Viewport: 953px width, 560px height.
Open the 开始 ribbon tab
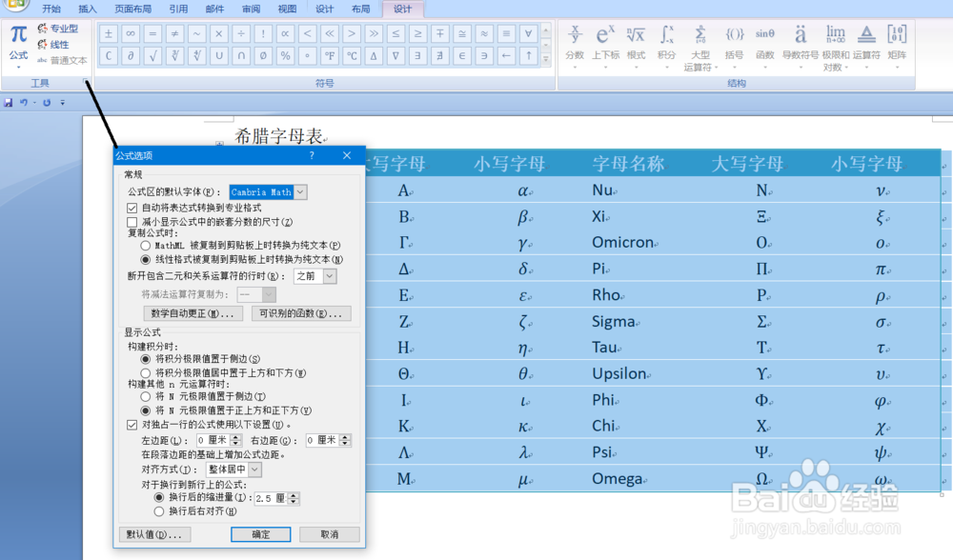click(51, 9)
